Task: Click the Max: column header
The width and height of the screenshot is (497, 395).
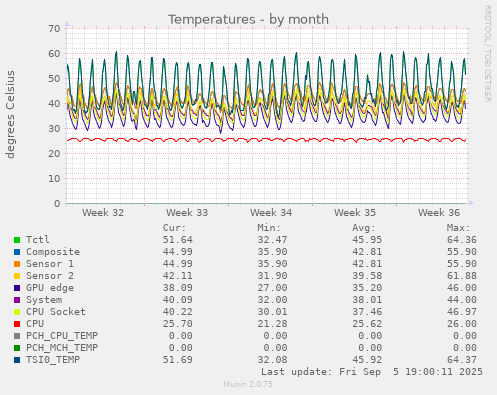Action: pos(458,228)
